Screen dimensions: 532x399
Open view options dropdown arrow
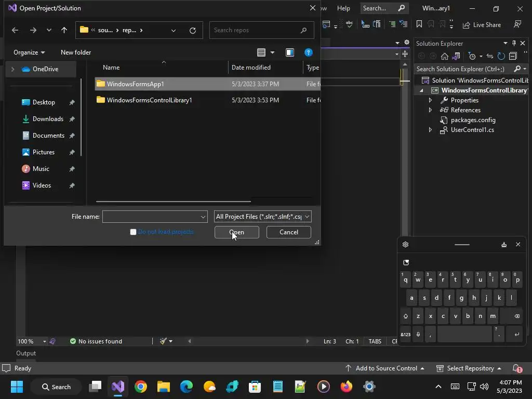coord(272,52)
